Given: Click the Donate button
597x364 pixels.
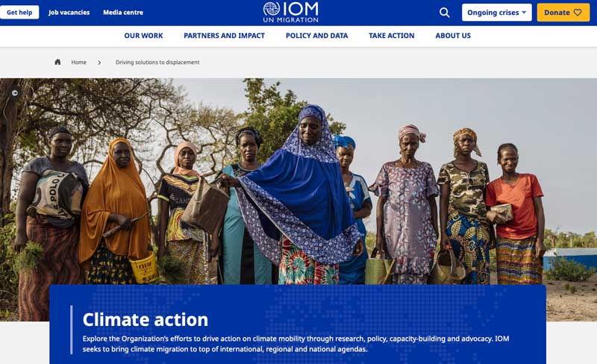Looking at the screenshot, I should pos(563,13).
